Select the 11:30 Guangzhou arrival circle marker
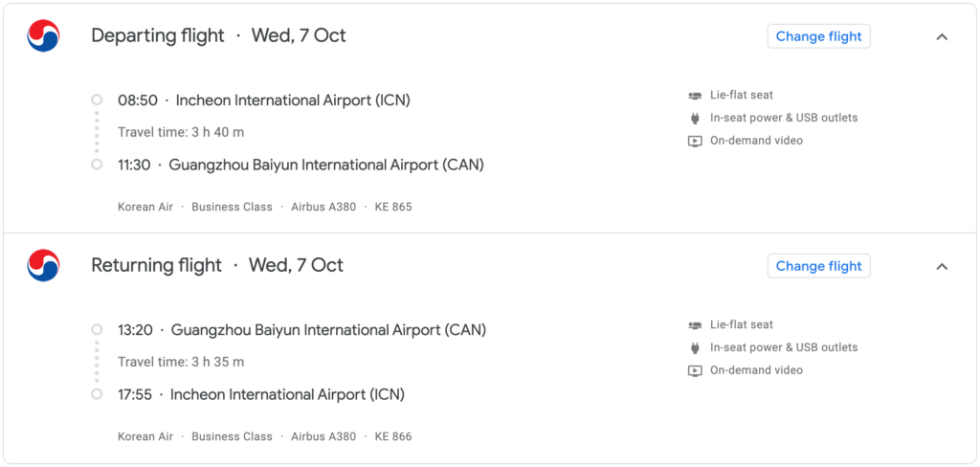This screenshot has height=467, width=980. coord(97,165)
